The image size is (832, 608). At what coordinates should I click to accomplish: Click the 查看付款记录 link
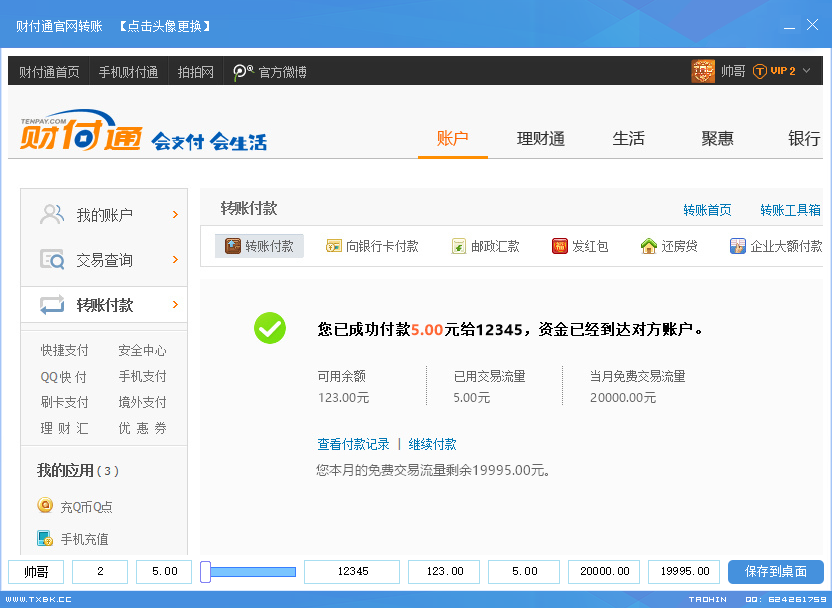pyautogui.click(x=353, y=444)
